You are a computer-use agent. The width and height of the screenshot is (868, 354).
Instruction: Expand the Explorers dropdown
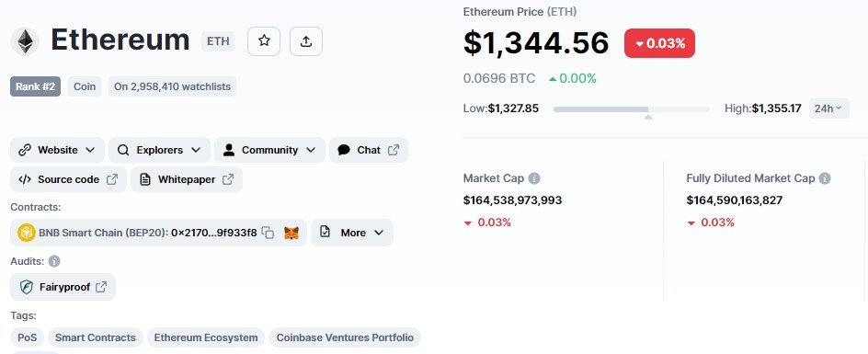159,150
